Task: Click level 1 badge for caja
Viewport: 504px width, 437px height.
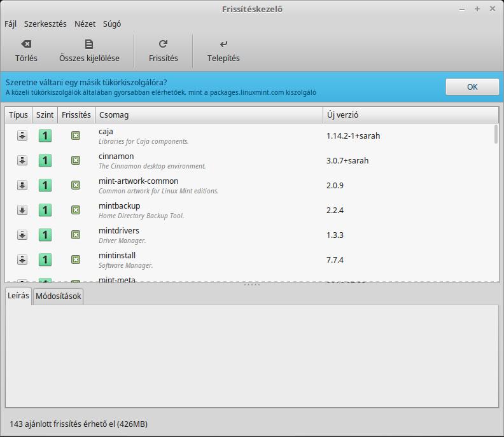Action: coord(45,135)
